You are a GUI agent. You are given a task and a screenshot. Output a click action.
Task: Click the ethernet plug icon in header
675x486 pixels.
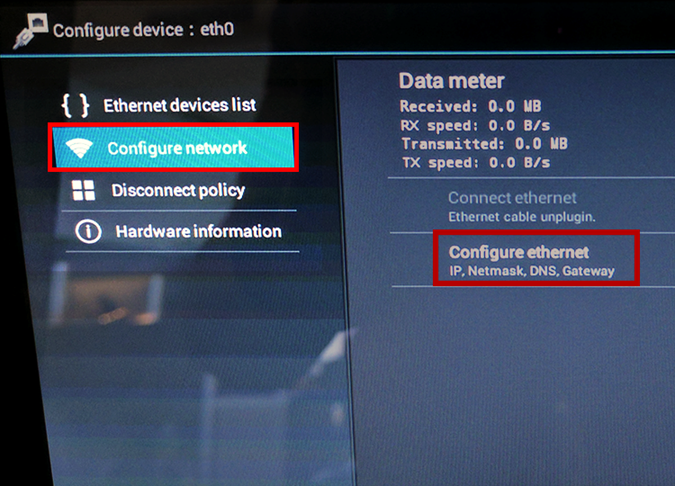click(x=30, y=31)
